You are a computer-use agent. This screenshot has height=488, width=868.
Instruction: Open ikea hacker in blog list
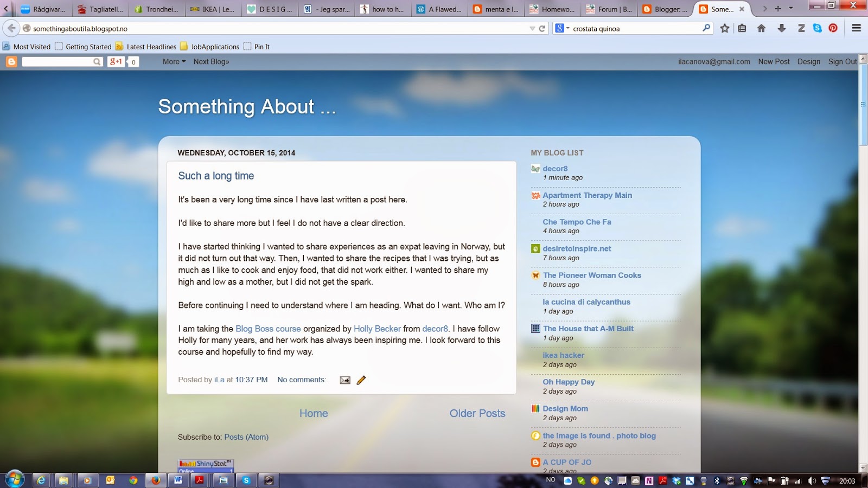(x=564, y=355)
